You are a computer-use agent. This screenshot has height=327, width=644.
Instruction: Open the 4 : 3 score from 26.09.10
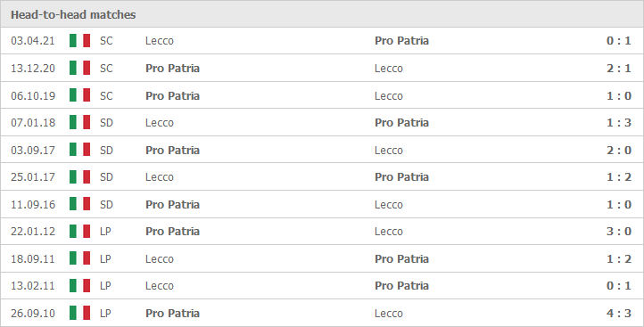tap(618, 314)
